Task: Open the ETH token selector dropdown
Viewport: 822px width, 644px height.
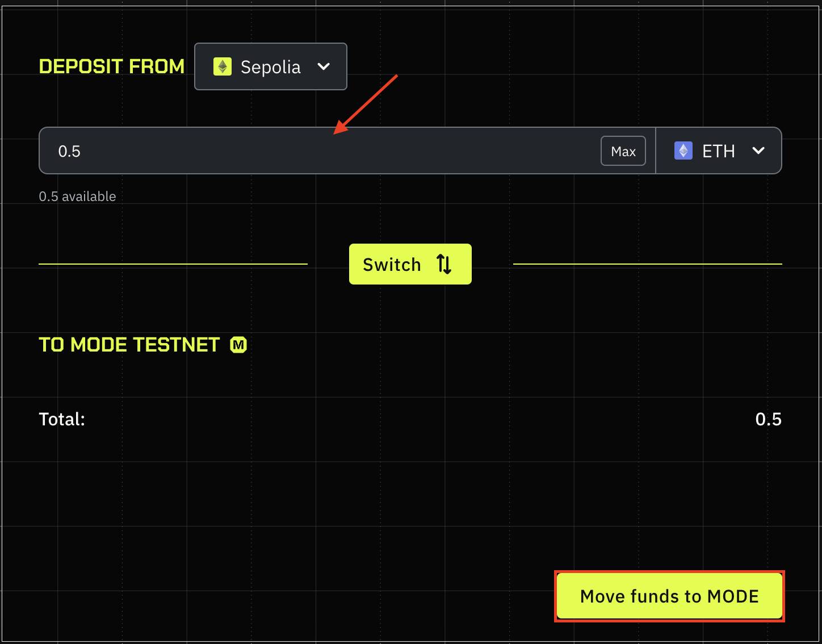Action: tap(719, 151)
